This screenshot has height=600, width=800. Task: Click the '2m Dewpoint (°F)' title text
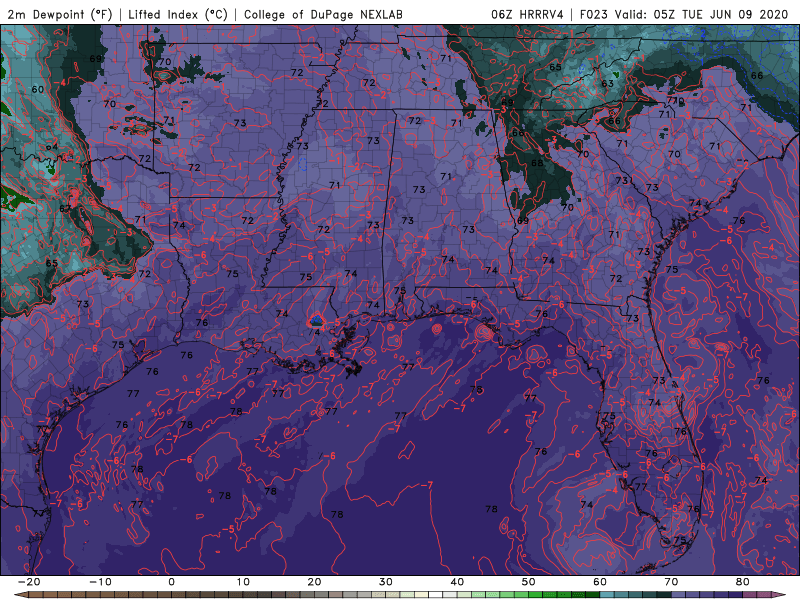(60, 15)
